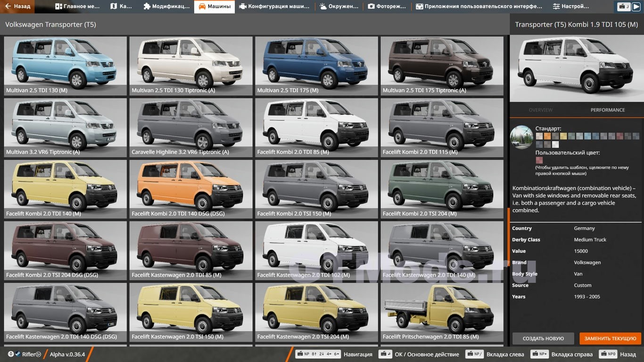Image resolution: width=644 pixels, height=362 pixels.
Task: Pick Facelift Kombi 2.0 TDI 115 (M)
Action: pyautogui.click(x=442, y=128)
